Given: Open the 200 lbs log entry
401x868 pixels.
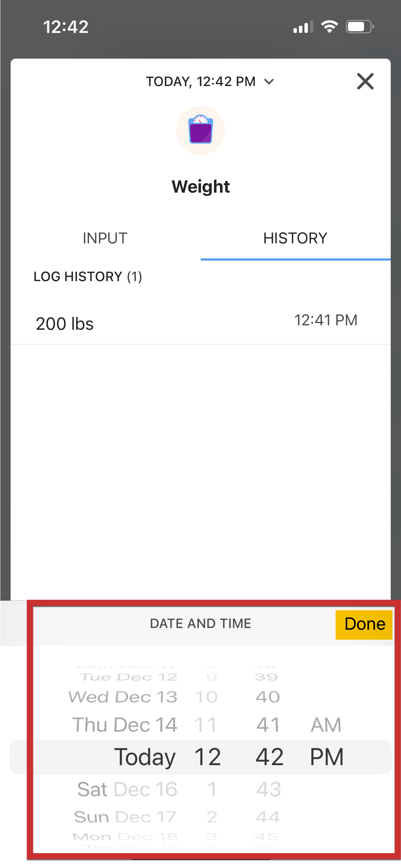Looking at the screenshot, I should coord(65,324).
